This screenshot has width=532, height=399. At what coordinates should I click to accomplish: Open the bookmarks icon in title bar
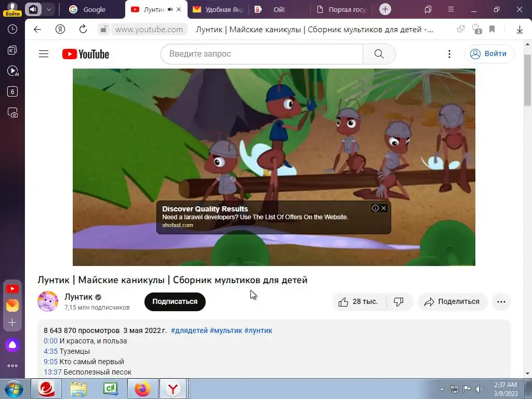(x=428, y=9)
